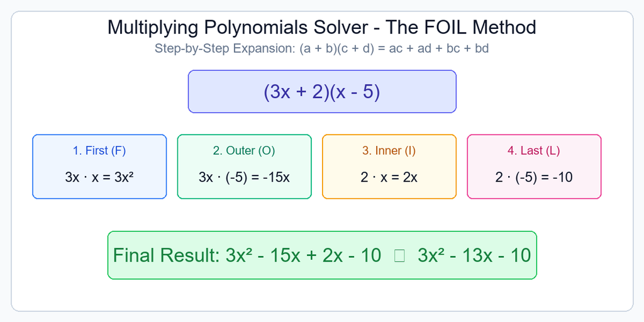Open the Outer (O) step card
The height and width of the screenshot is (322, 644).
click(245, 167)
